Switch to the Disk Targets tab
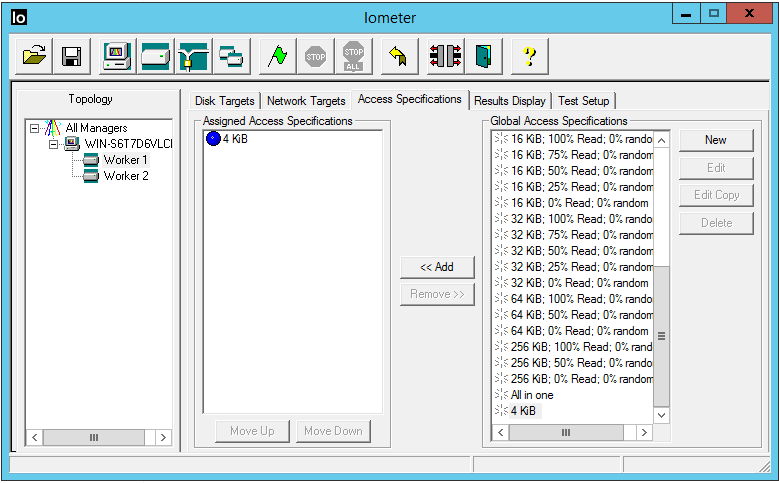The image size is (779, 483). point(225,101)
